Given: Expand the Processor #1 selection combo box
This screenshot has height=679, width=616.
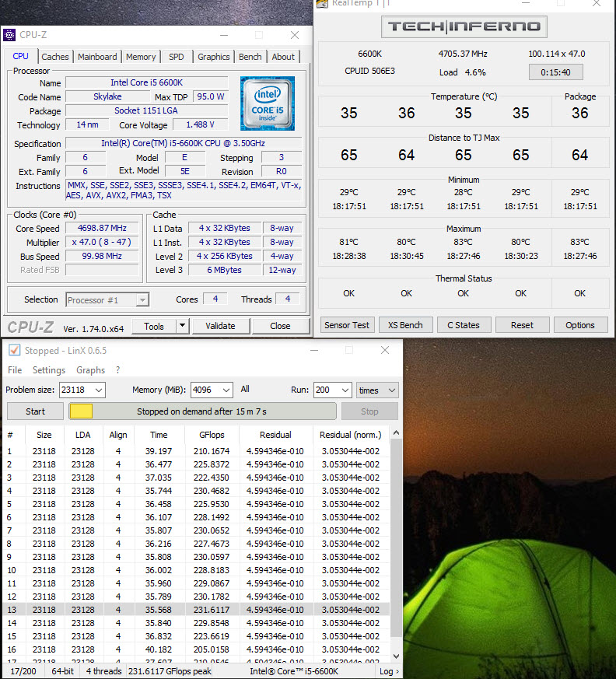Looking at the screenshot, I should [142, 299].
